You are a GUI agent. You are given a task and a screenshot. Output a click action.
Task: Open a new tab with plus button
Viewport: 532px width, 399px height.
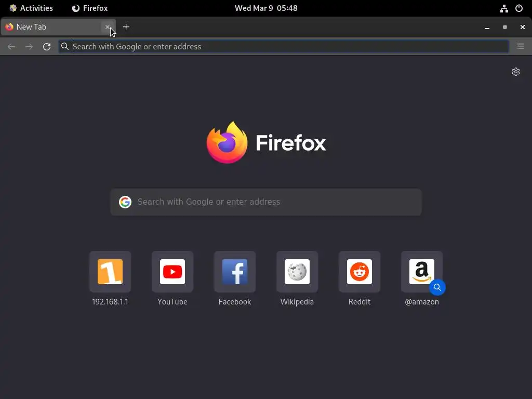click(x=126, y=27)
